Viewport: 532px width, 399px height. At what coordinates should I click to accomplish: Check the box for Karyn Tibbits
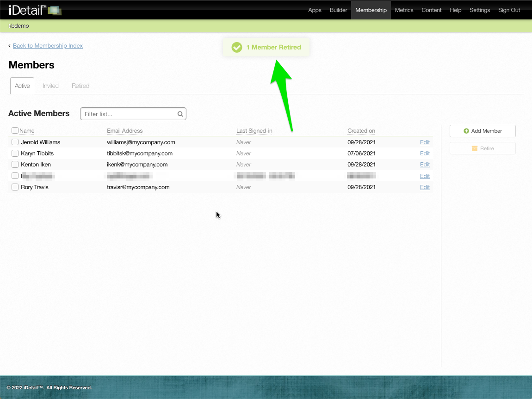[15, 153]
